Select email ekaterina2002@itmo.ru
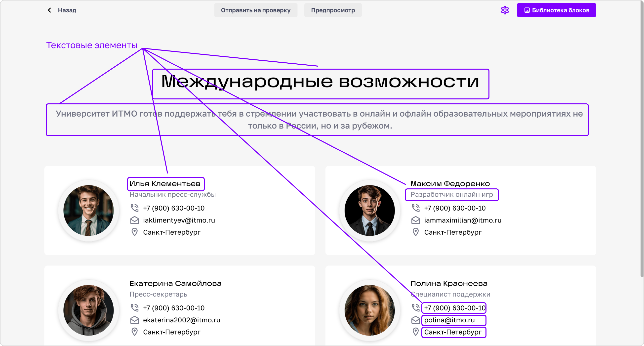The image size is (644, 346). click(x=182, y=320)
